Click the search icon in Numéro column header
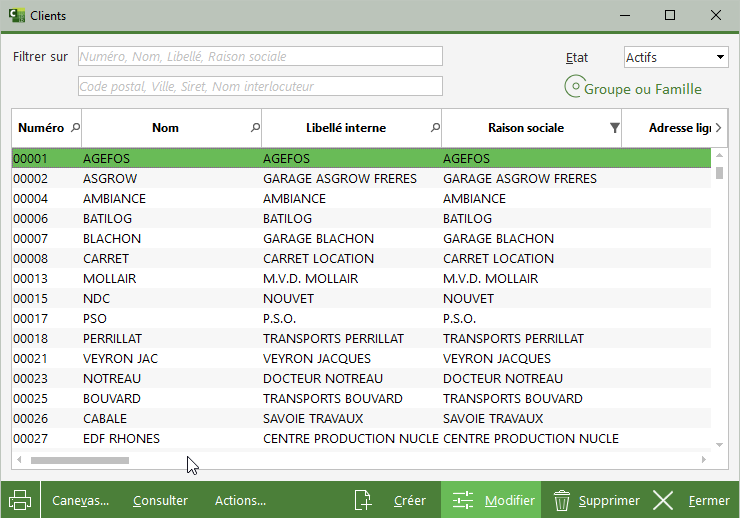 [x=75, y=127]
